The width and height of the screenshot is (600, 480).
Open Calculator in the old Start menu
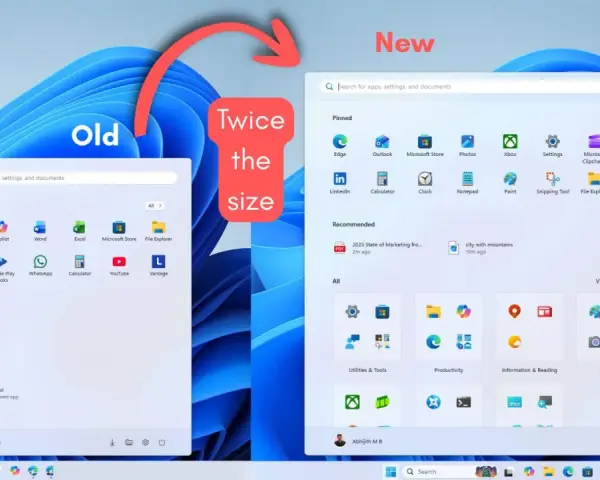point(80,265)
